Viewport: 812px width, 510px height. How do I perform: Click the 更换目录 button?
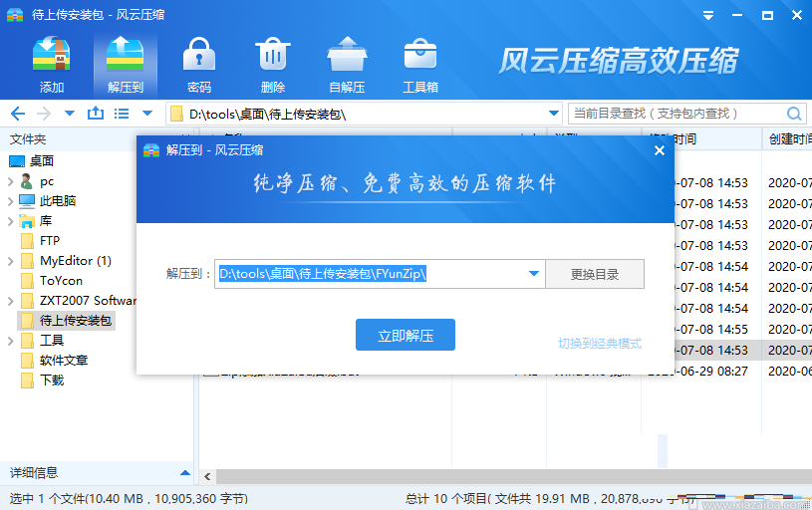point(595,274)
